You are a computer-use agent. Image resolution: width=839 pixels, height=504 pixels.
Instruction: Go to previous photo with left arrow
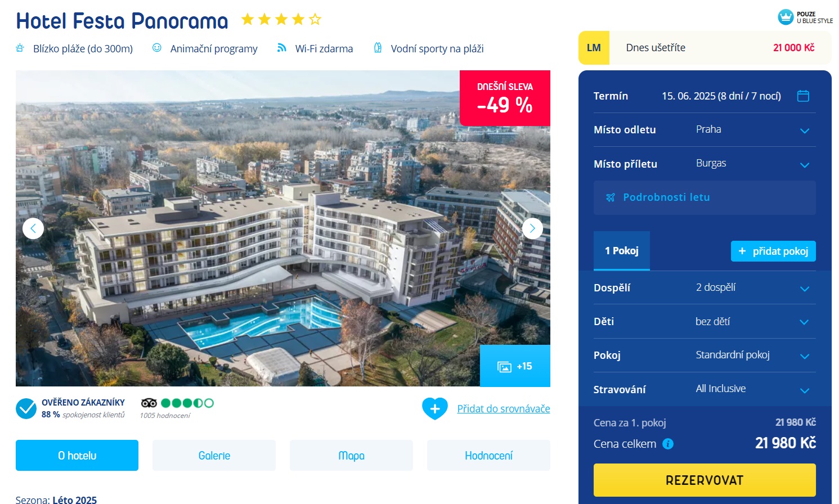pyautogui.click(x=33, y=228)
